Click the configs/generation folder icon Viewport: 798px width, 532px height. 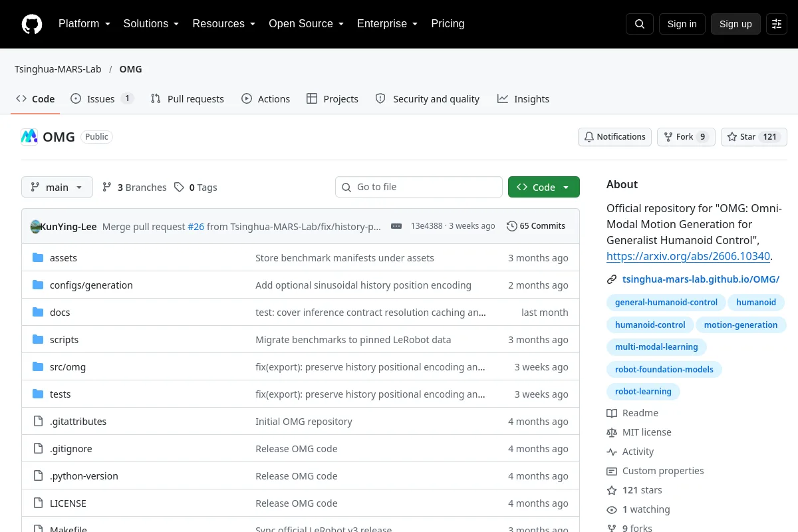(x=38, y=285)
